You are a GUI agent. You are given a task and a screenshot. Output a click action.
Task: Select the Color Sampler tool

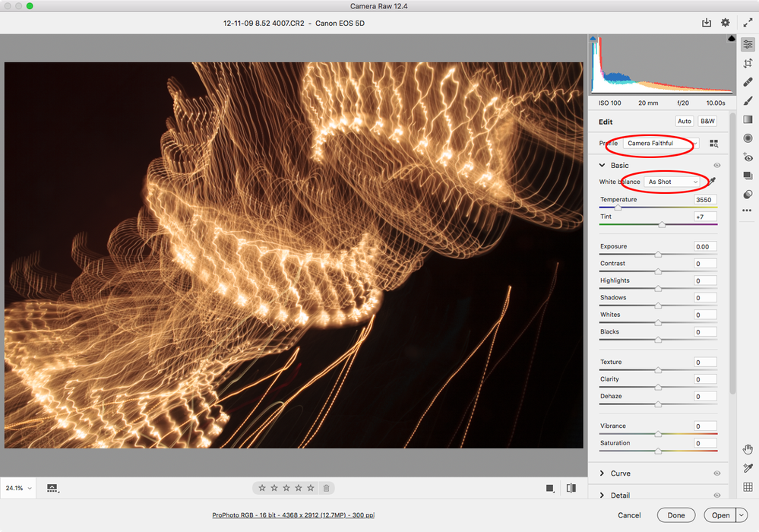tap(748, 468)
